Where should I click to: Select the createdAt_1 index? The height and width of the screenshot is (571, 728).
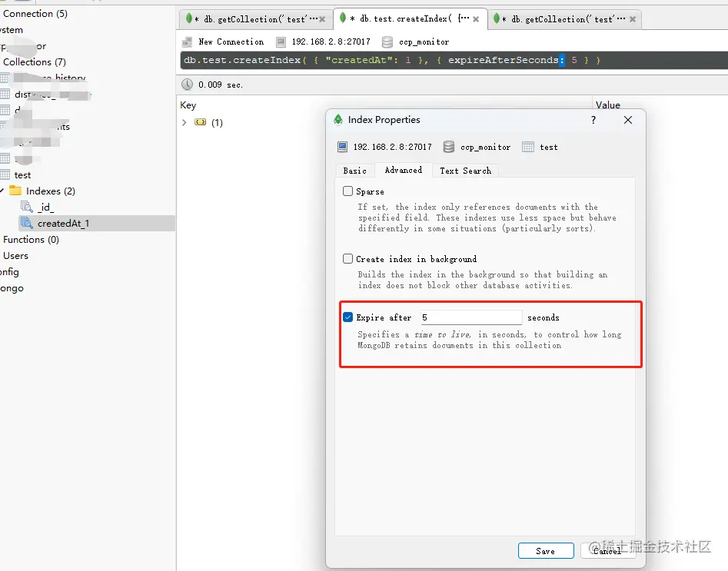(x=63, y=224)
